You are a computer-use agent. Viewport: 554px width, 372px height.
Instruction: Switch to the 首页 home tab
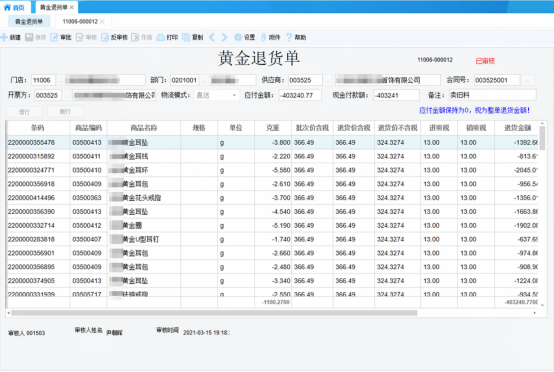click(x=14, y=7)
